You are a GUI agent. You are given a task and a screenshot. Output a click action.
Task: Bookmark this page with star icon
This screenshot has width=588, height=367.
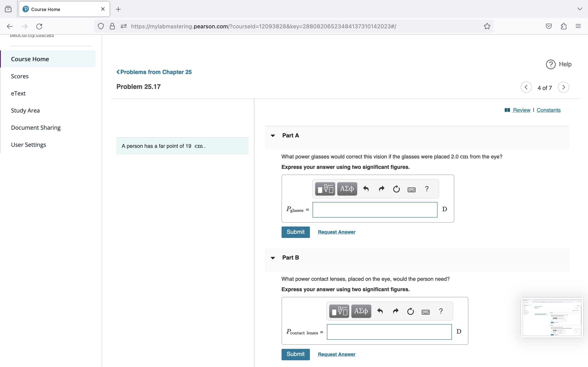pos(487,26)
